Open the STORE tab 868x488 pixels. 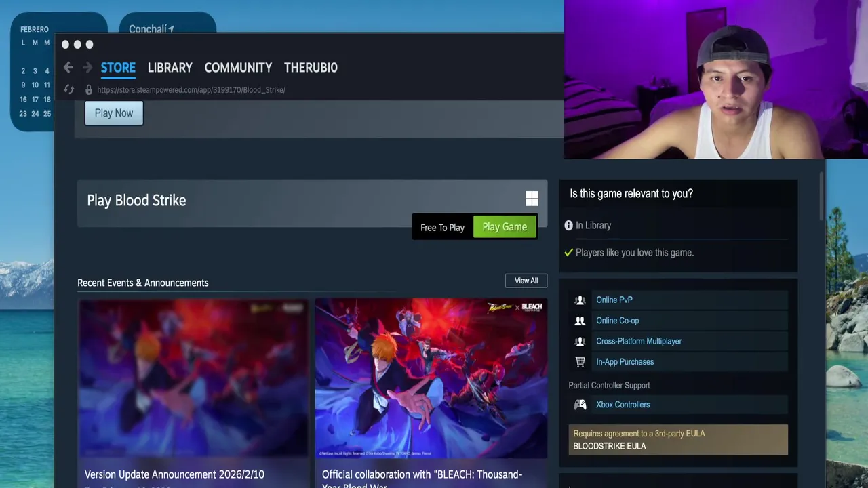pyautogui.click(x=118, y=68)
